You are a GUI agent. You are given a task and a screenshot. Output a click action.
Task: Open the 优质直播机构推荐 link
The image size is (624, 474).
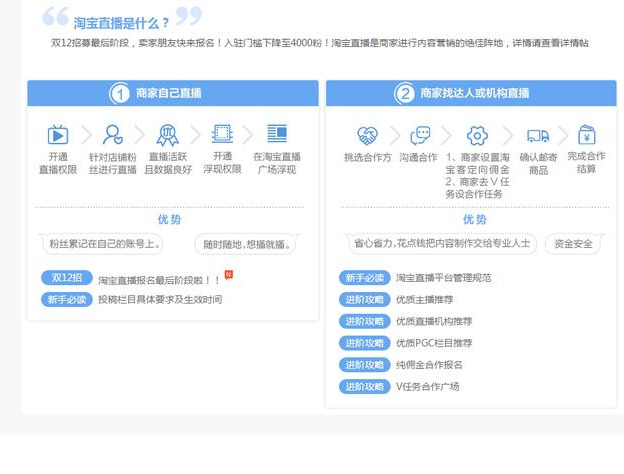tap(434, 321)
